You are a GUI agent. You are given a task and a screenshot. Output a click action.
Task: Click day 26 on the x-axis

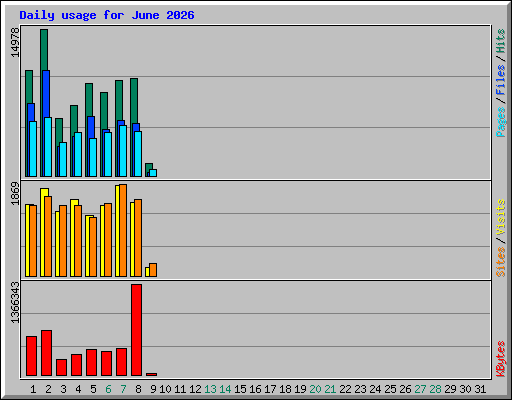[x=405, y=389]
